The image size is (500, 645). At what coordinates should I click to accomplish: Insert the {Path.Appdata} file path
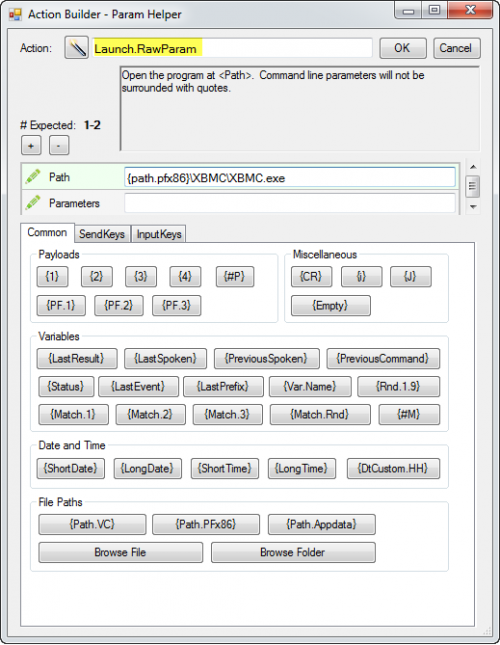coord(322,524)
